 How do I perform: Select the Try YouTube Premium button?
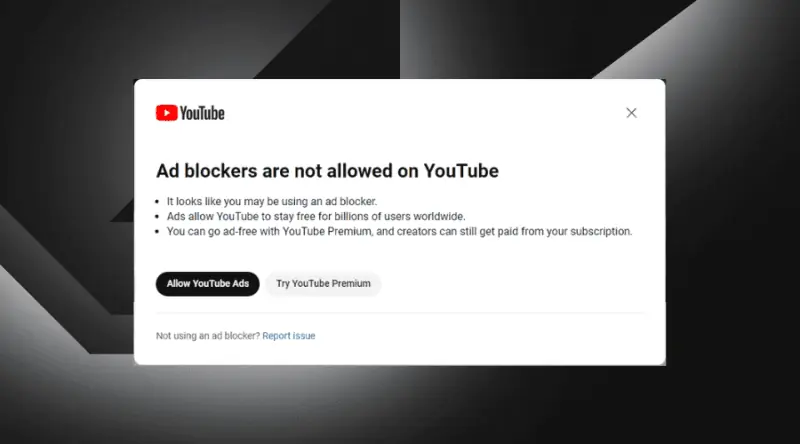(x=323, y=284)
